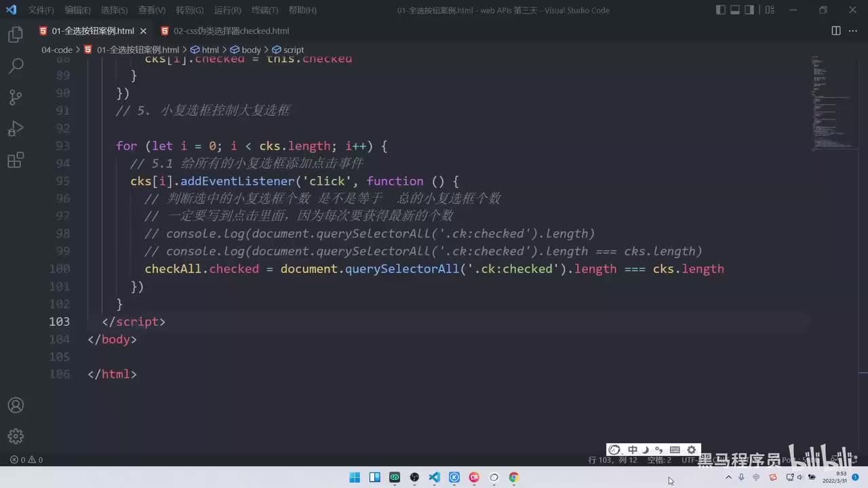
Task: Open the 编辑(E) menu
Action: tap(78, 10)
